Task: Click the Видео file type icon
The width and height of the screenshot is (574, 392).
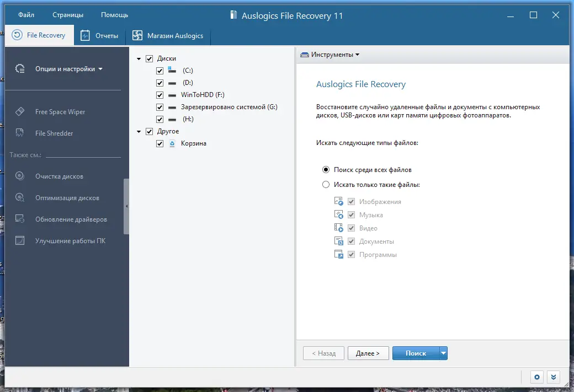Action: click(x=339, y=228)
